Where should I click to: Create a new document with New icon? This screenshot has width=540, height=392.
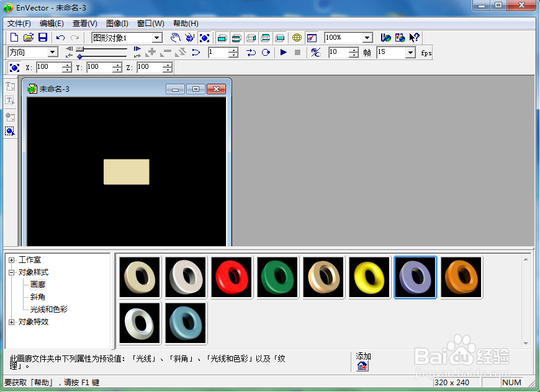click(14, 37)
